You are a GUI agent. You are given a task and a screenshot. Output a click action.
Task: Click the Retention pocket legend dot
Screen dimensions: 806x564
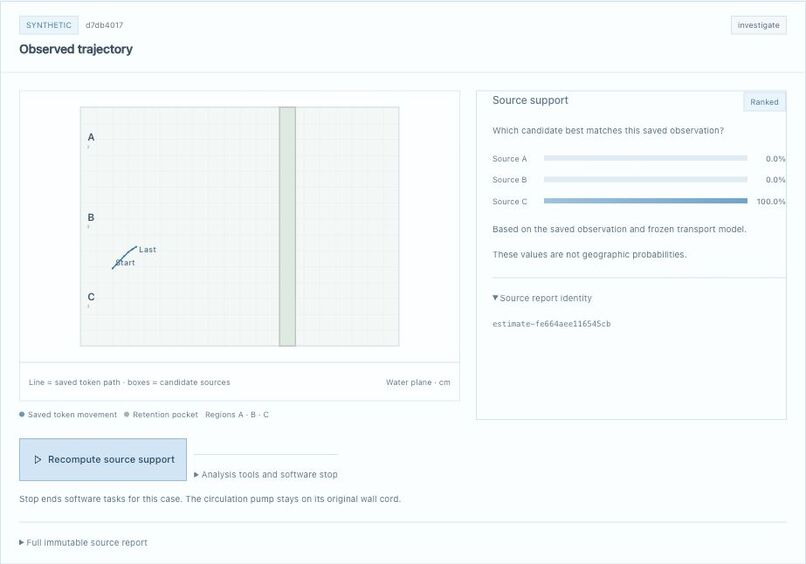(x=126, y=414)
